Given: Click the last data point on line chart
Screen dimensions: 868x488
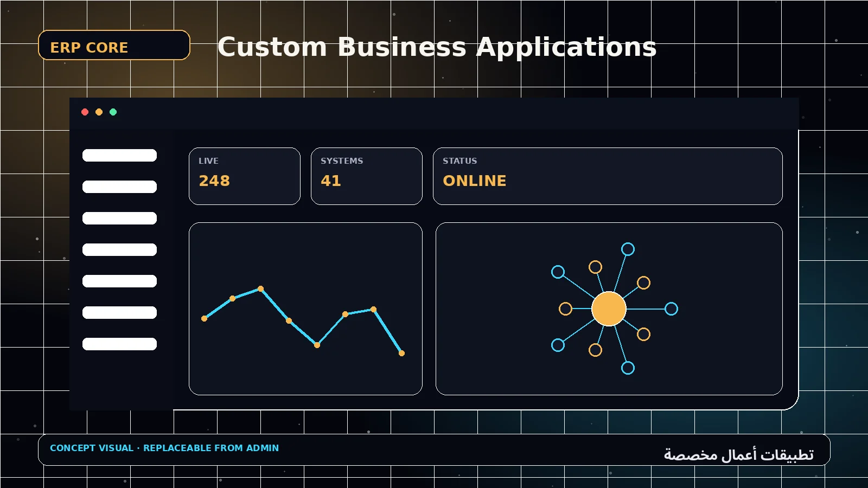Looking at the screenshot, I should pyautogui.click(x=401, y=353).
